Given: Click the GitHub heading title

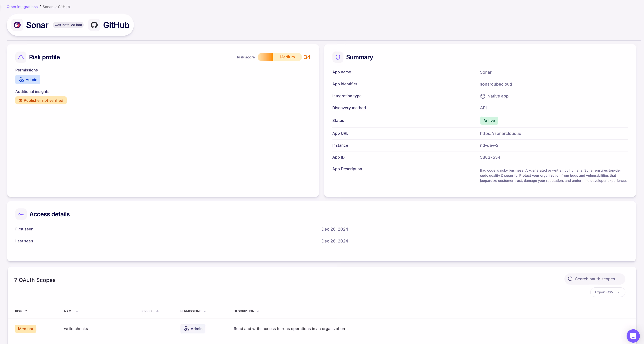Looking at the screenshot, I should [x=116, y=25].
